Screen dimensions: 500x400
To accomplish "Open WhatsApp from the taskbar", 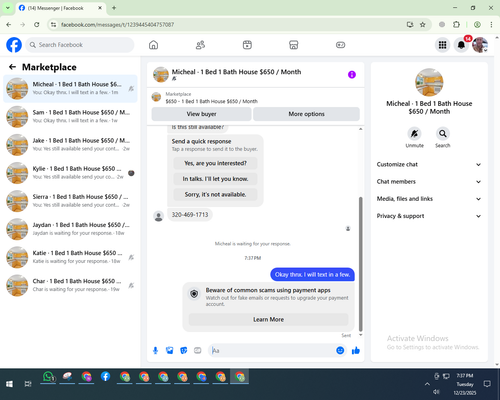I will click(48, 377).
